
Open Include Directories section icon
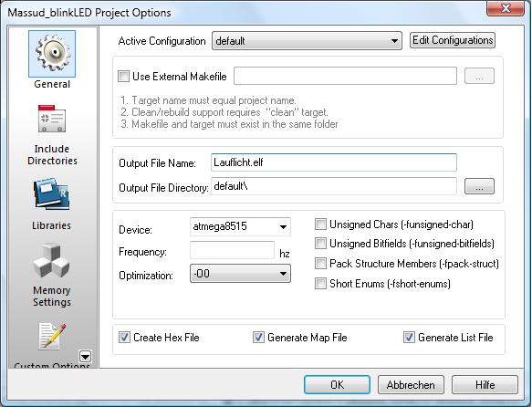(x=52, y=119)
